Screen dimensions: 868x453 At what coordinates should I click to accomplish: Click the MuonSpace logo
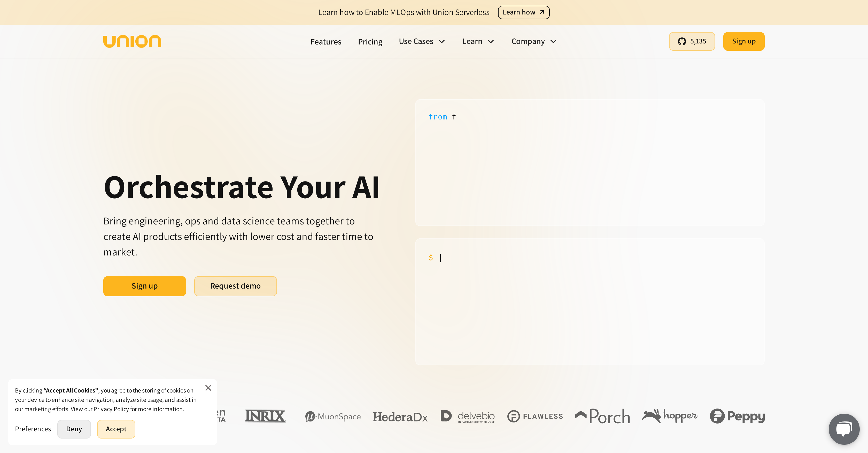tap(332, 416)
